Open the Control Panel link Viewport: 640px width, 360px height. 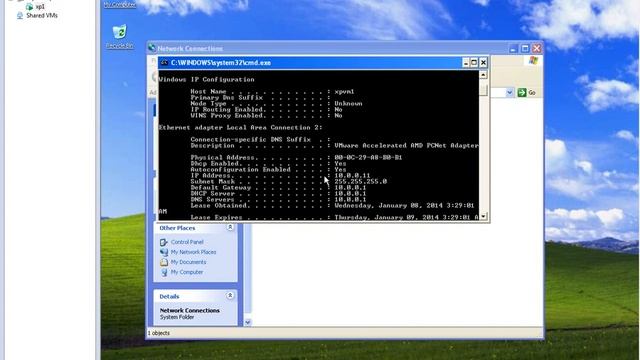(x=187, y=242)
